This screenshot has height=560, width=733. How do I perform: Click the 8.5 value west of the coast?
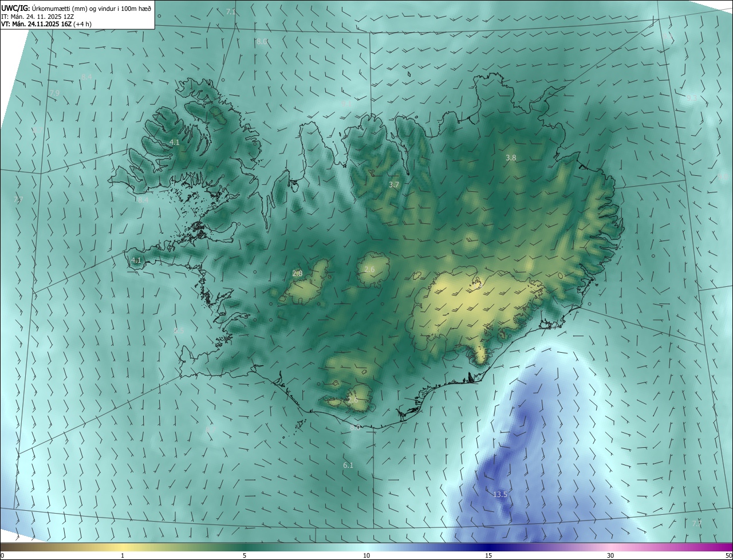point(179,331)
